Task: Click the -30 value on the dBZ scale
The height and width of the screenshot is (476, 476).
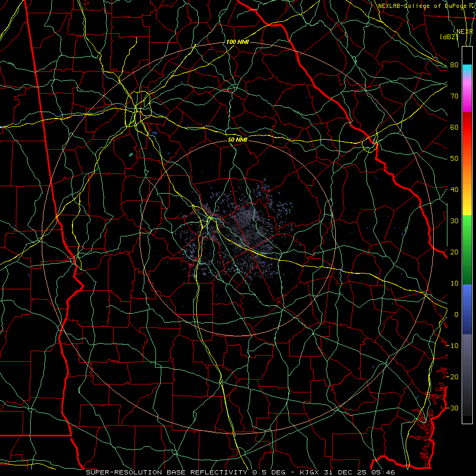Action: click(452, 408)
